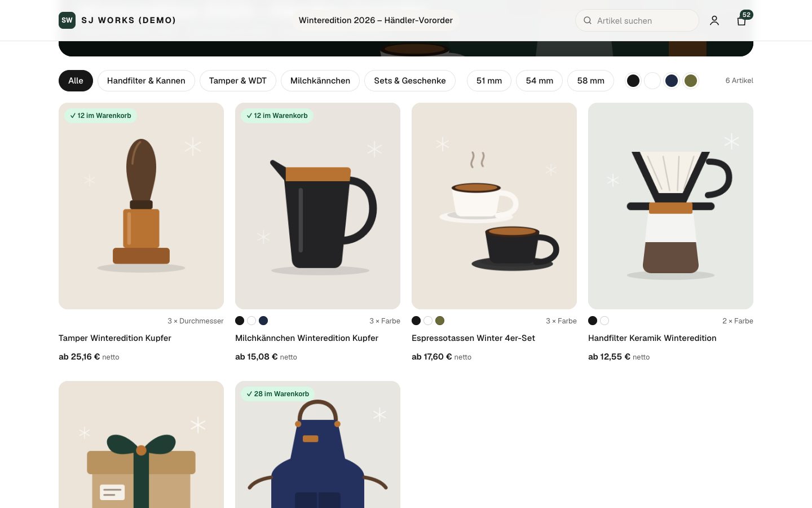Click Tamper Winteredition Kupfer title link
This screenshot has width=812, height=508.
pos(115,338)
